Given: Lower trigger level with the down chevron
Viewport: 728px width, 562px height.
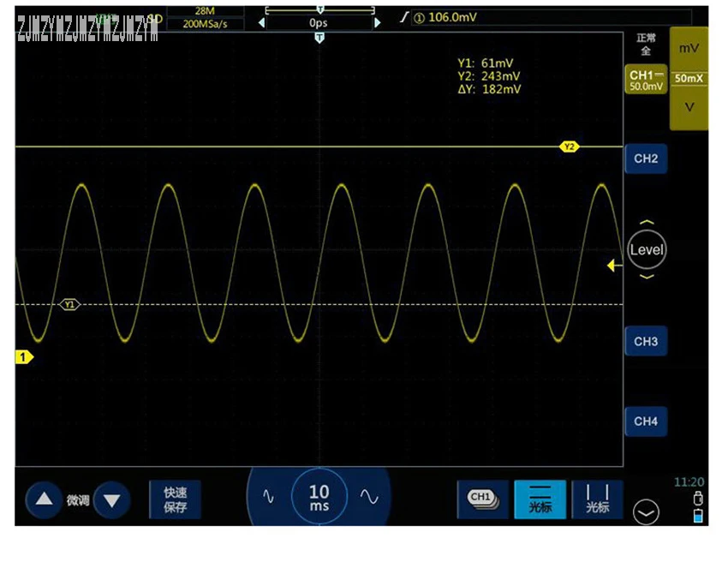Looking at the screenshot, I should [x=647, y=277].
